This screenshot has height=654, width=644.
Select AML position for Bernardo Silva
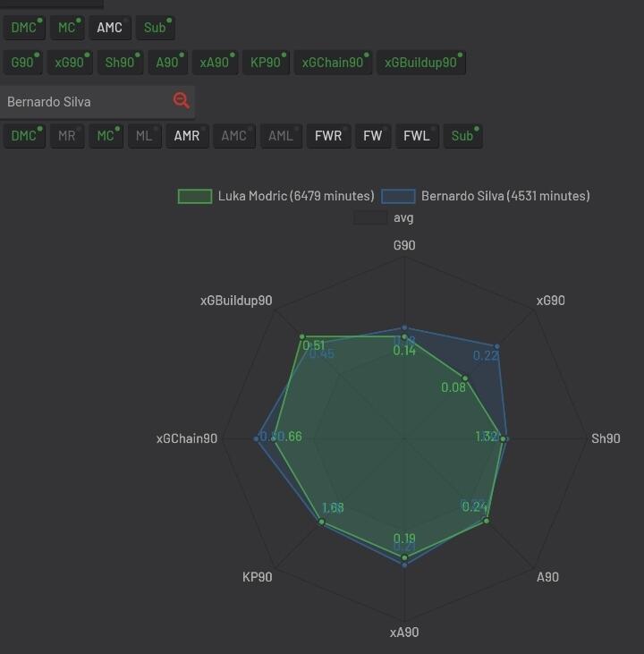(x=281, y=136)
